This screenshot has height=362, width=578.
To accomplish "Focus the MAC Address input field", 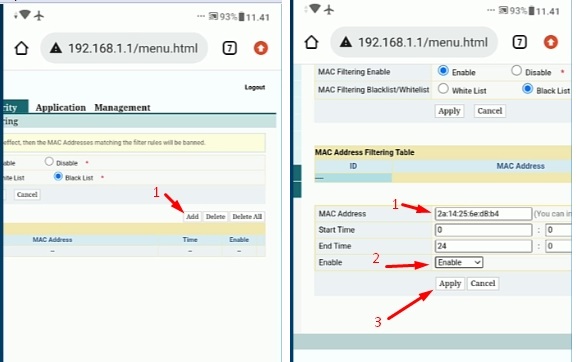I will click(x=483, y=214).
